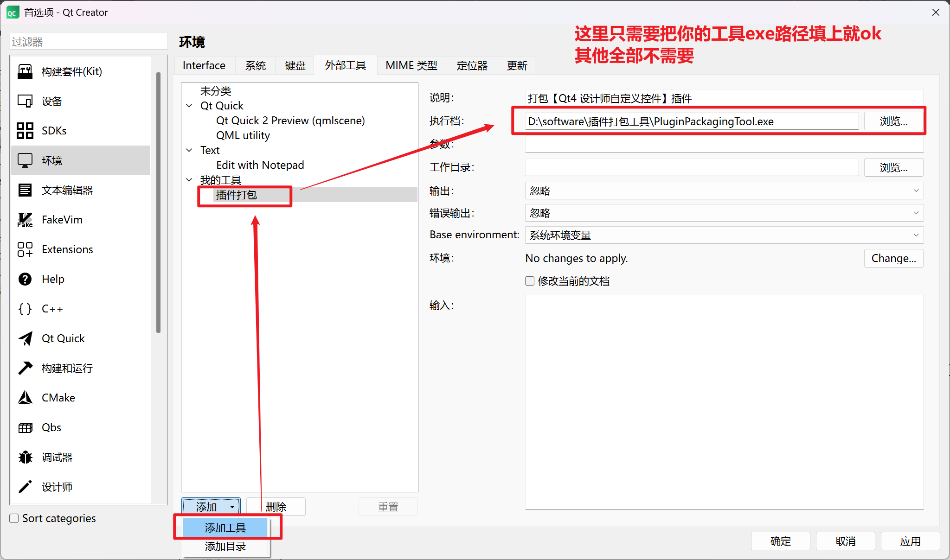Open the 输出 dropdown set to 忽略

(724, 191)
